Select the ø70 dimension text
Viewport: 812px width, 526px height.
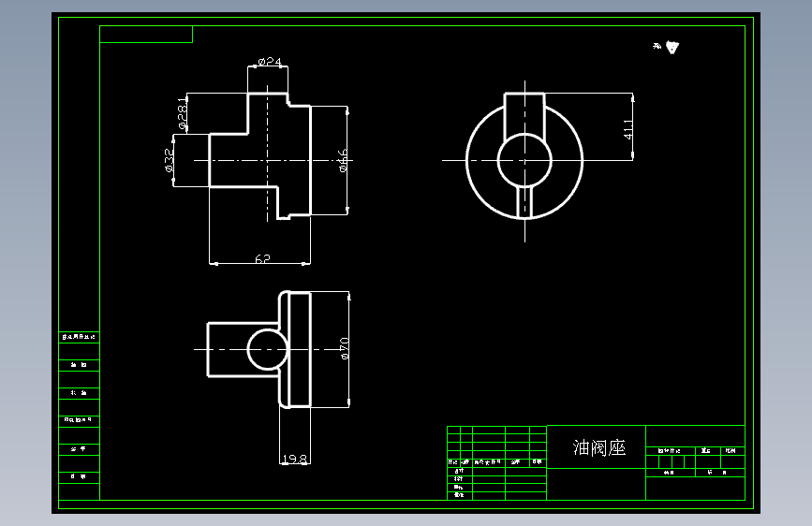coord(345,348)
